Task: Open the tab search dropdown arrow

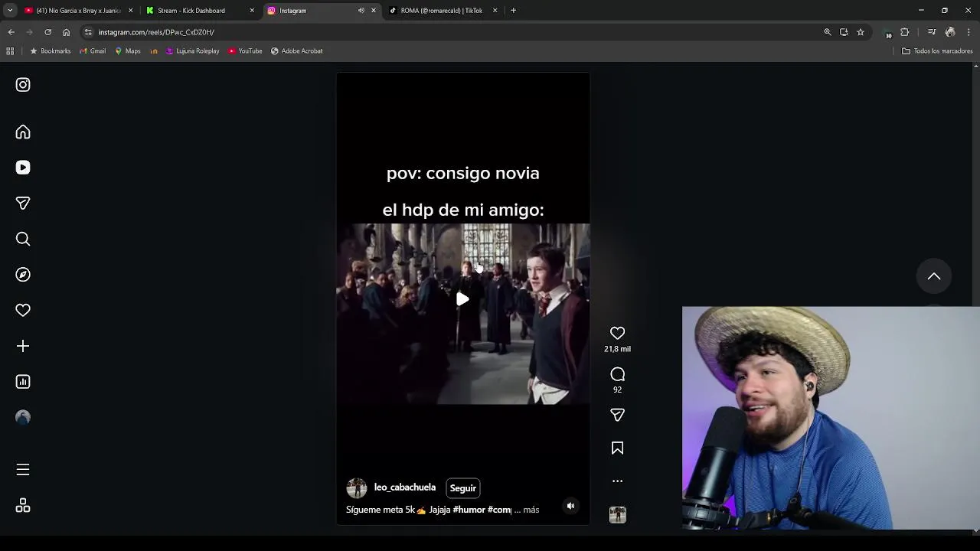Action: (x=9, y=11)
